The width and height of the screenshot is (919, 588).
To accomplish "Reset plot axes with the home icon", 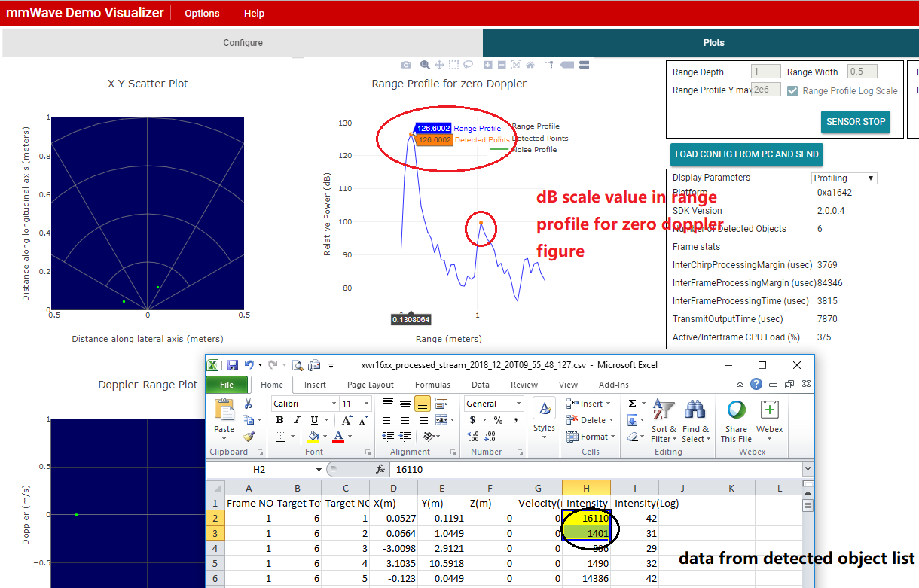I will (530, 66).
